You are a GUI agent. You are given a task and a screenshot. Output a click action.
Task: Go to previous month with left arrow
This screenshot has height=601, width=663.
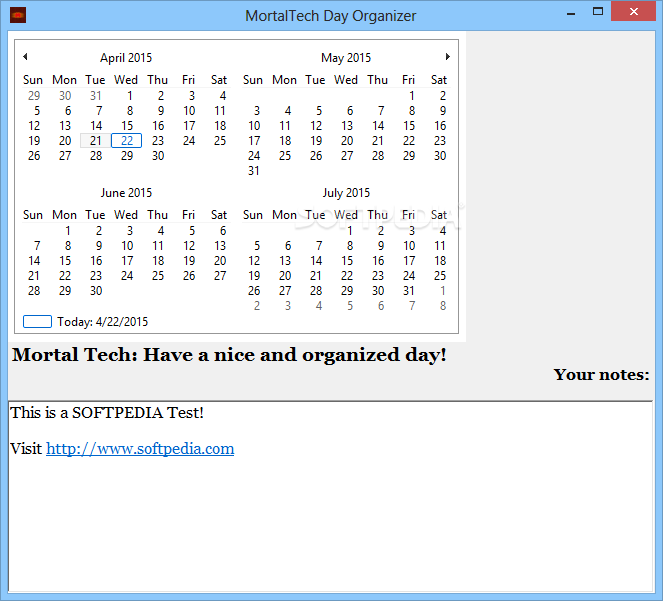coord(25,57)
